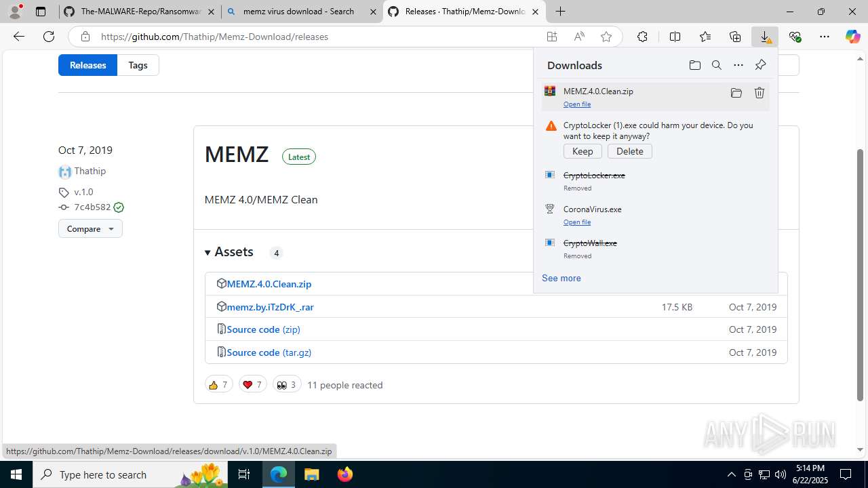868x488 pixels.
Task: Open Thathip author profile link
Action: coord(90,171)
